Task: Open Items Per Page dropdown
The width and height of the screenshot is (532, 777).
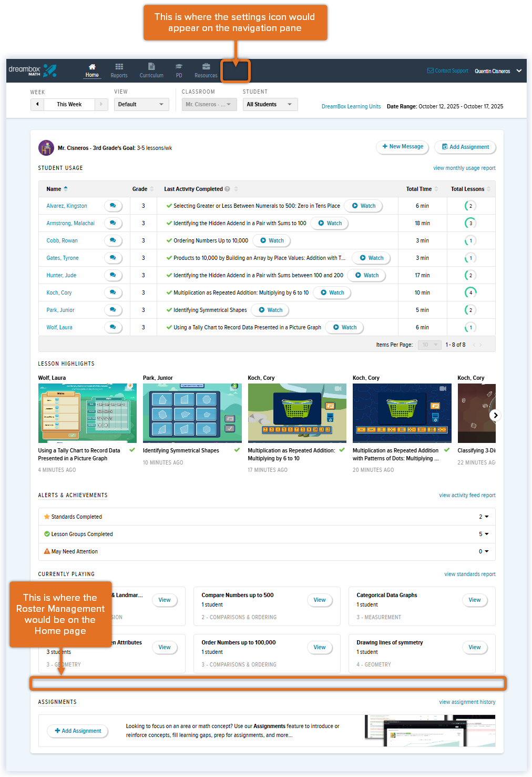Action: 431,345
